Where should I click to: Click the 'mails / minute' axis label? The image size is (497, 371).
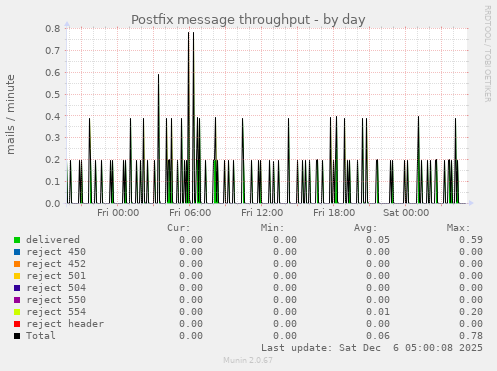tap(11, 114)
